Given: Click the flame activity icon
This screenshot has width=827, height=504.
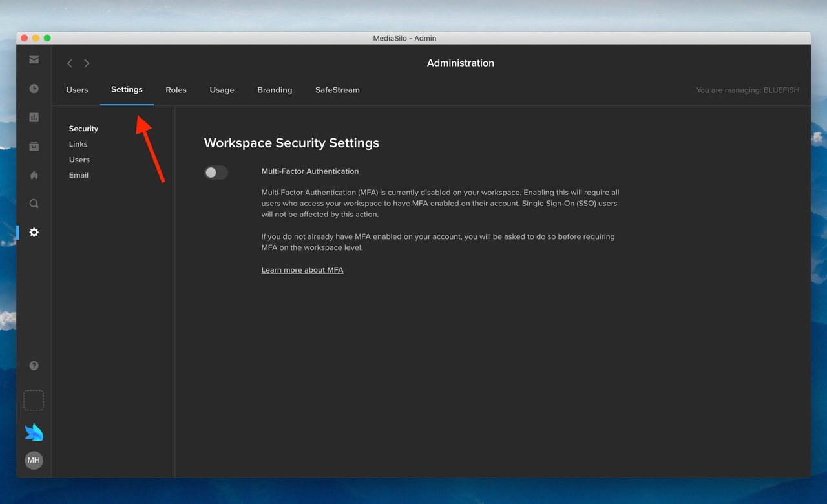Looking at the screenshot, I should pos(34,174).
